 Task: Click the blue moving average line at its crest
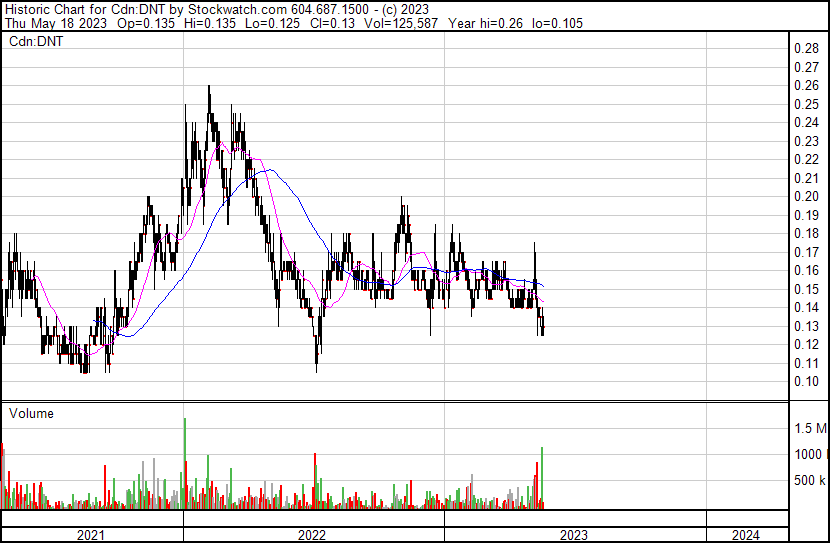(264, 170)
